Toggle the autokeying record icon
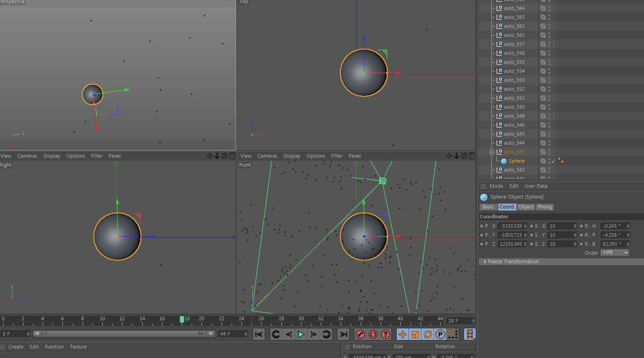Image resolution: width=644 pixels, height=358 pixels. tap(373, 334)
